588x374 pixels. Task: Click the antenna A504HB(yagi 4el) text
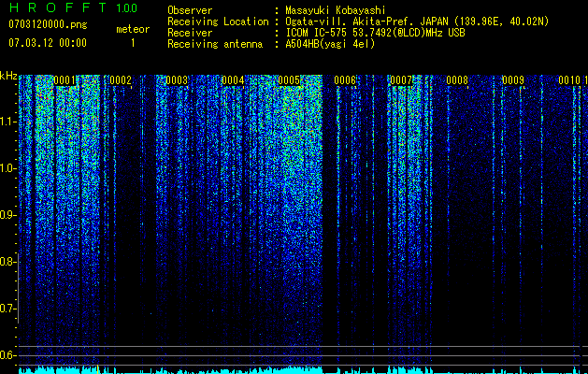[x=330, y=44]
